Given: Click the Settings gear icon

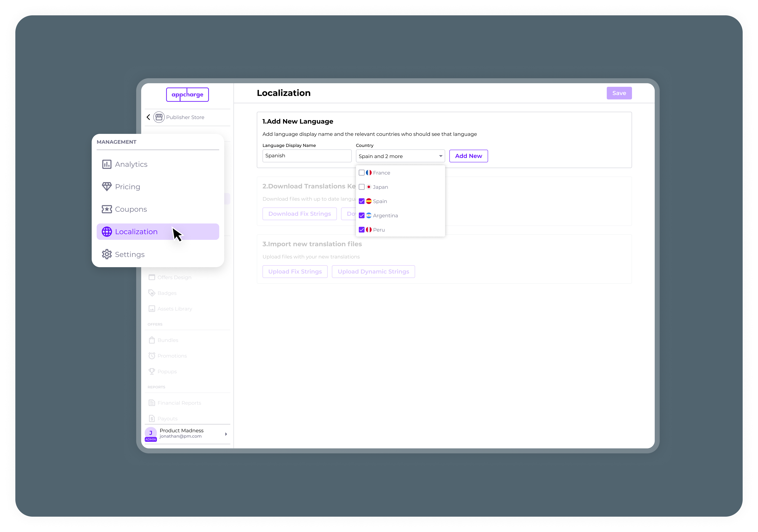Looking at the screenshot, I should coord(107,254).
